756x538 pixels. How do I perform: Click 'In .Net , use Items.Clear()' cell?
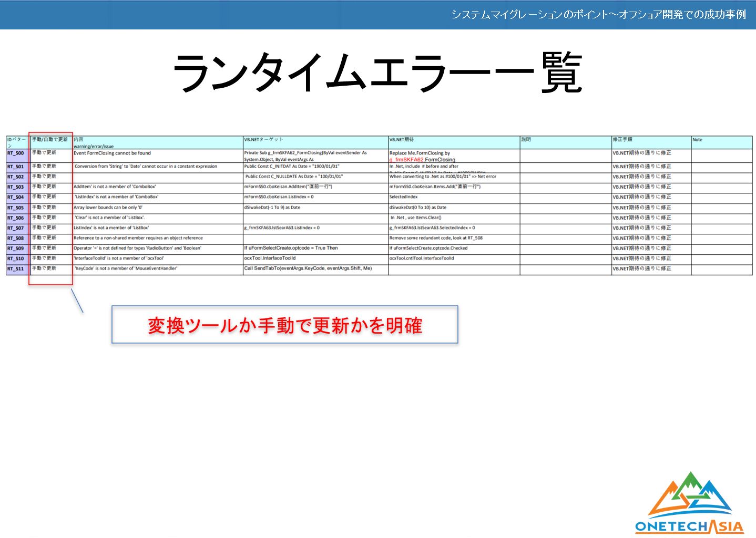point(454,218)
